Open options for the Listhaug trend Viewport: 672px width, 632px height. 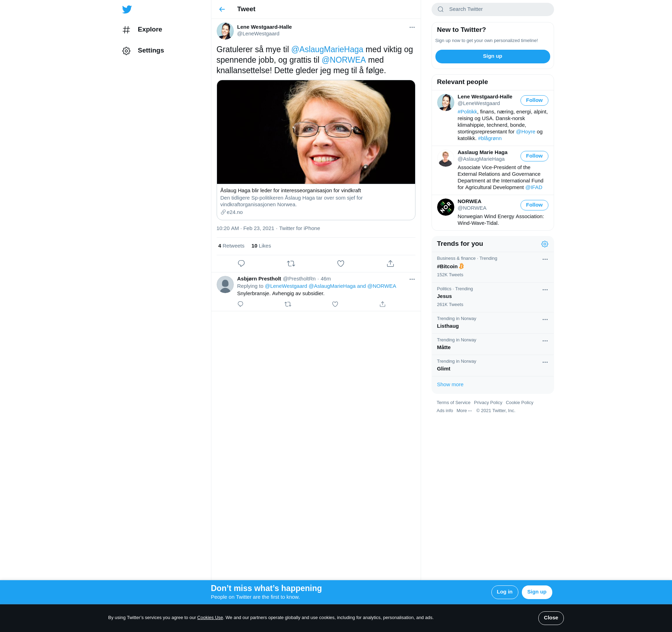click(545, 320)
